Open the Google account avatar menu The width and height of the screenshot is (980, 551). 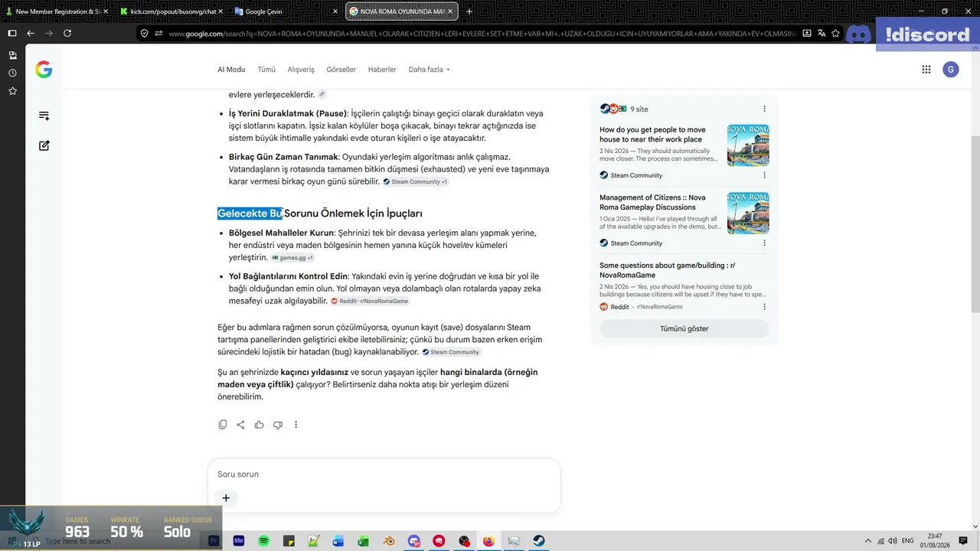pyautogui.click(x=950, y=70)
